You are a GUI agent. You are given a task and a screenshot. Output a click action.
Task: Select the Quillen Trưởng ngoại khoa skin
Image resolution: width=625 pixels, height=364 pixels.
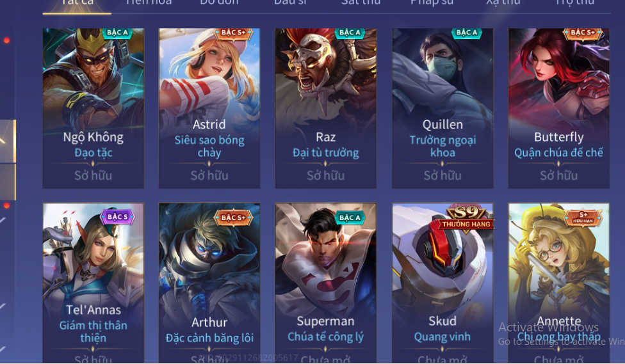click(x=442, y=108)
